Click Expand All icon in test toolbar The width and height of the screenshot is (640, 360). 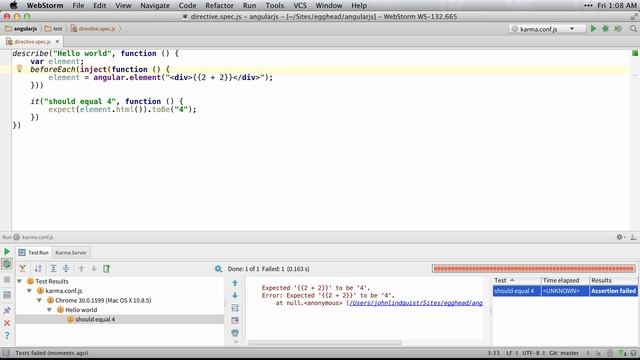coord(53,269)
